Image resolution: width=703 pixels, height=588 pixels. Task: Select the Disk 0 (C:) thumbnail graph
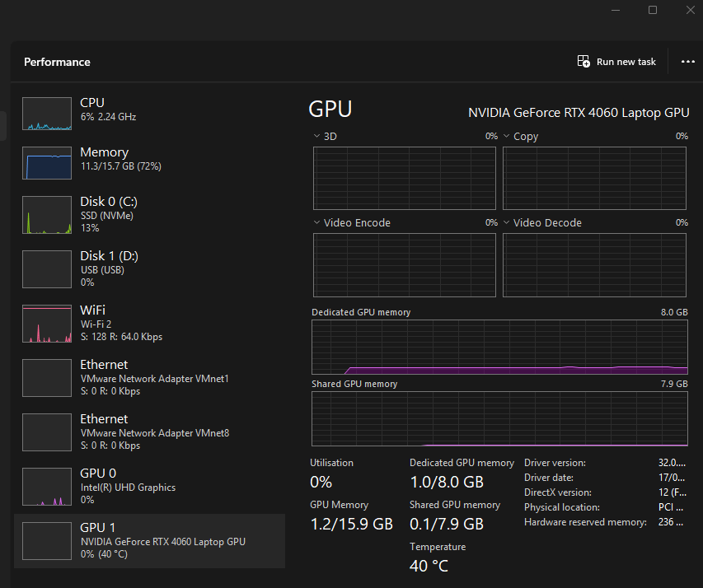click(47, 215)
